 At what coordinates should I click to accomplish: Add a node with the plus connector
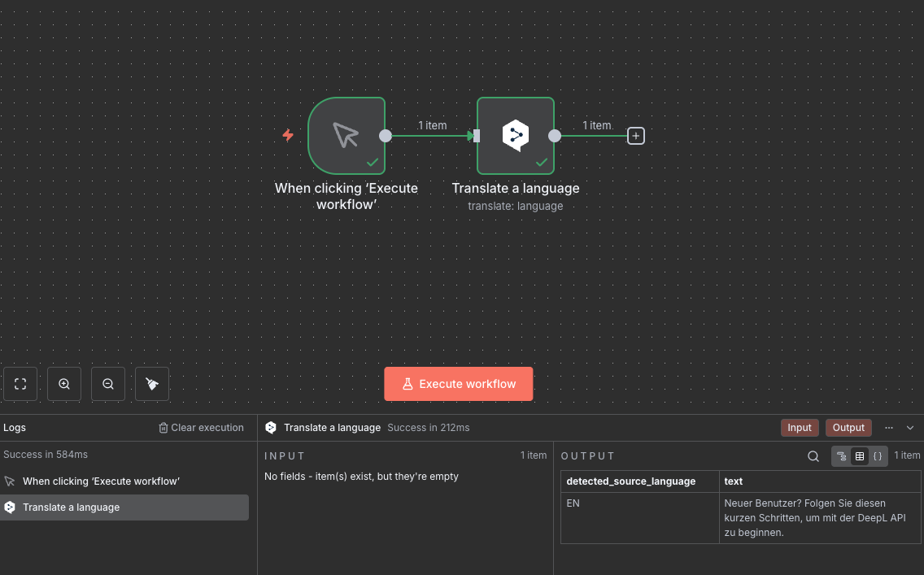coord(636,136)
